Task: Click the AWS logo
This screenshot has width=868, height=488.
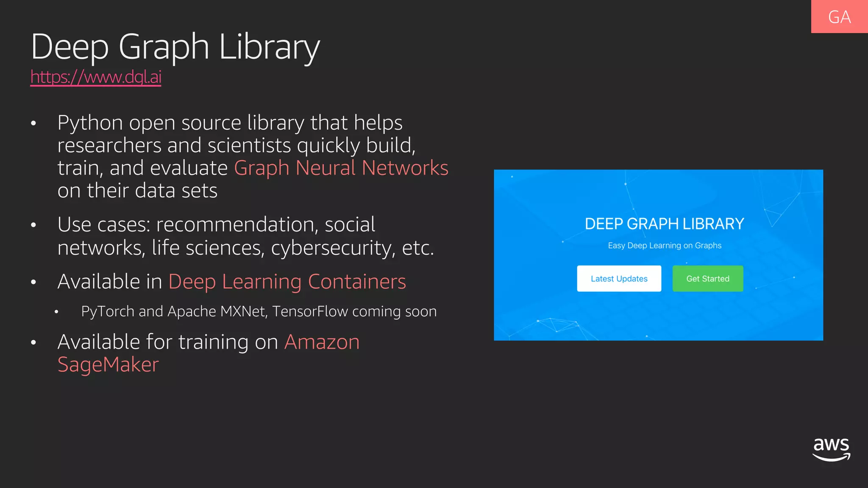Action: pyautogui.click(x=832, y=449)
